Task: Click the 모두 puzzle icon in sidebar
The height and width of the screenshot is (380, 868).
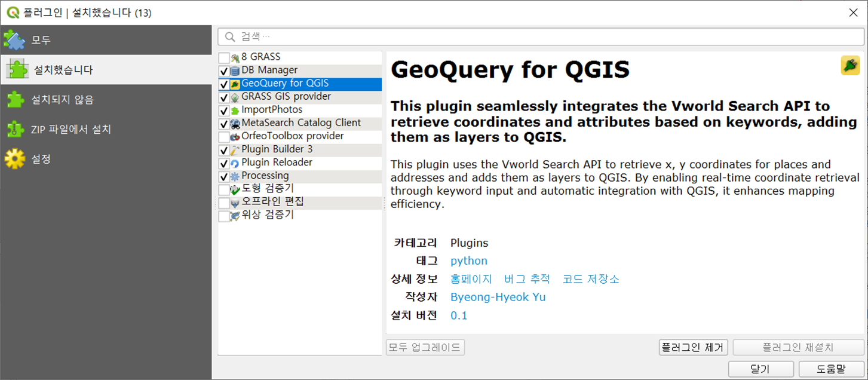Action: (15, 40)
